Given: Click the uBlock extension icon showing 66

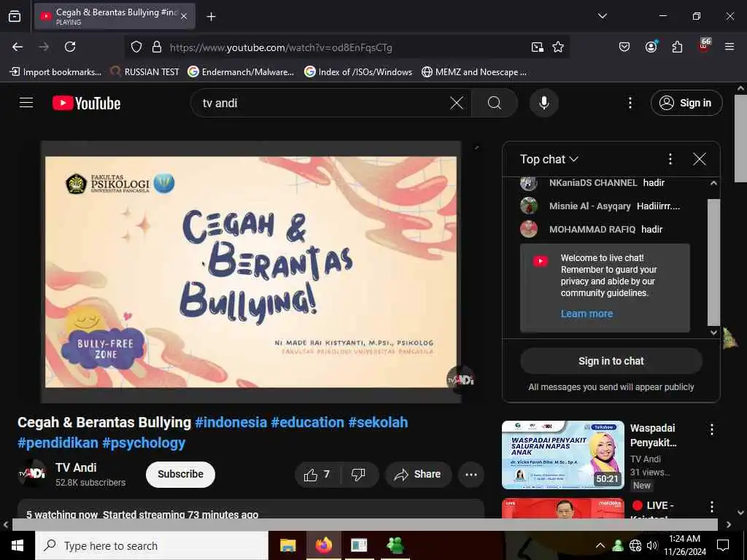Looking at the screenshot, I should click(x=704, y=46).
